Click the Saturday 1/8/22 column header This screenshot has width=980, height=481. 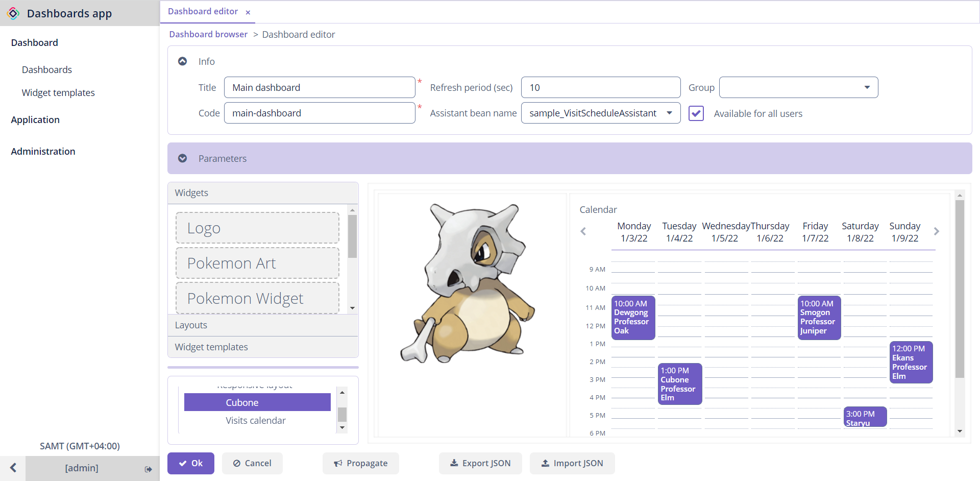(860, 232)
